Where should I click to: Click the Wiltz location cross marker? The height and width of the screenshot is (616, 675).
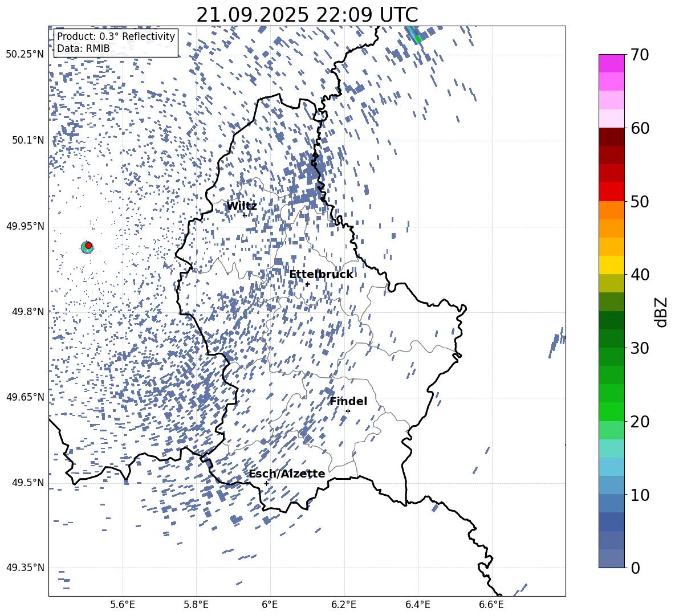(245, 215)
